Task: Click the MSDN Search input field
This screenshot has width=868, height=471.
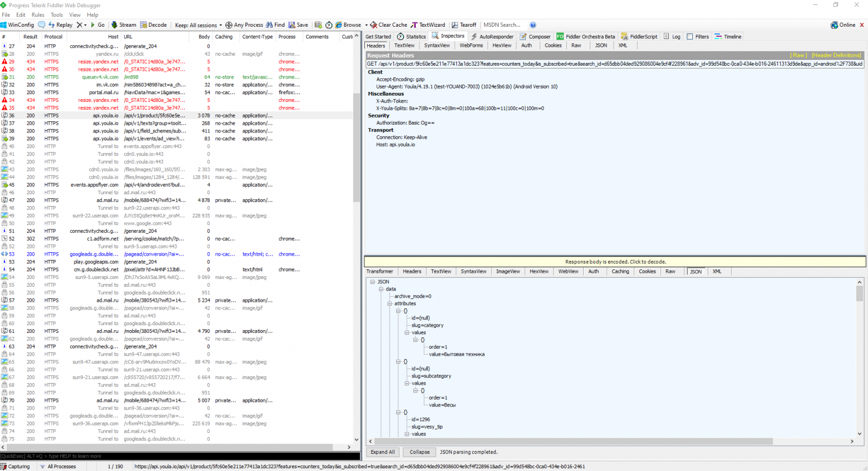Action: (x=504, y=25)
